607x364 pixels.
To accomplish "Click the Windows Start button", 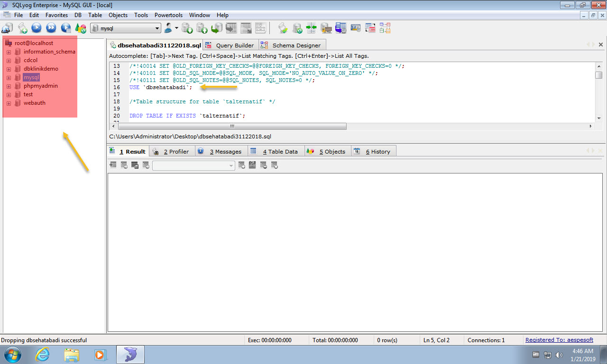I will [x=13, y=354].
